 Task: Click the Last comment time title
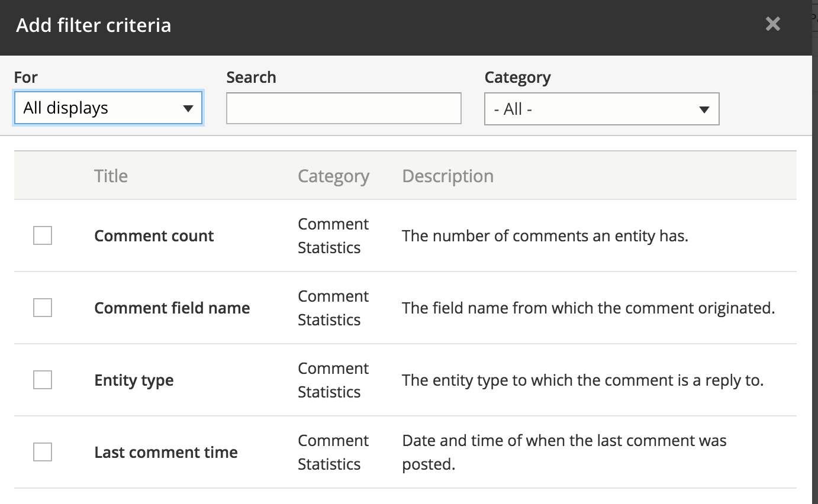pos(166,453)
